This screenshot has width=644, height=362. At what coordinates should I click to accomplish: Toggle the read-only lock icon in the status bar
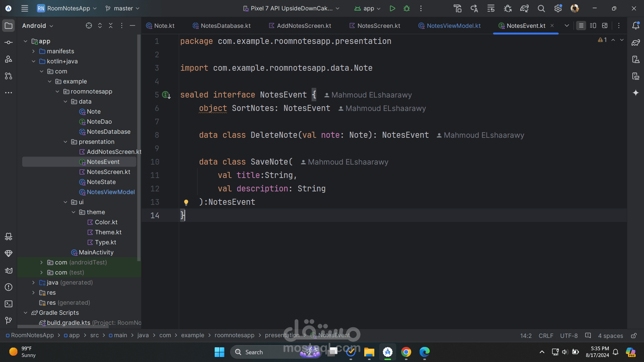(634, 336)
